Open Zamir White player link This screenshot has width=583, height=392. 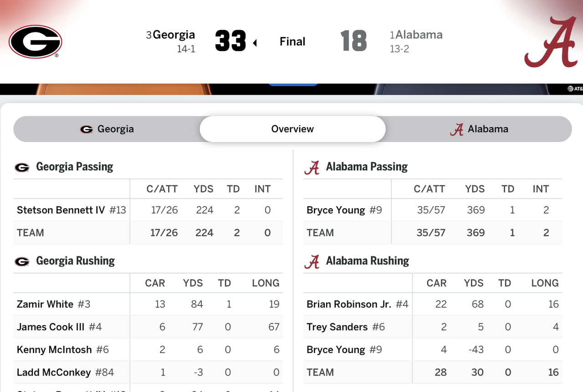[x=45, y=304]
